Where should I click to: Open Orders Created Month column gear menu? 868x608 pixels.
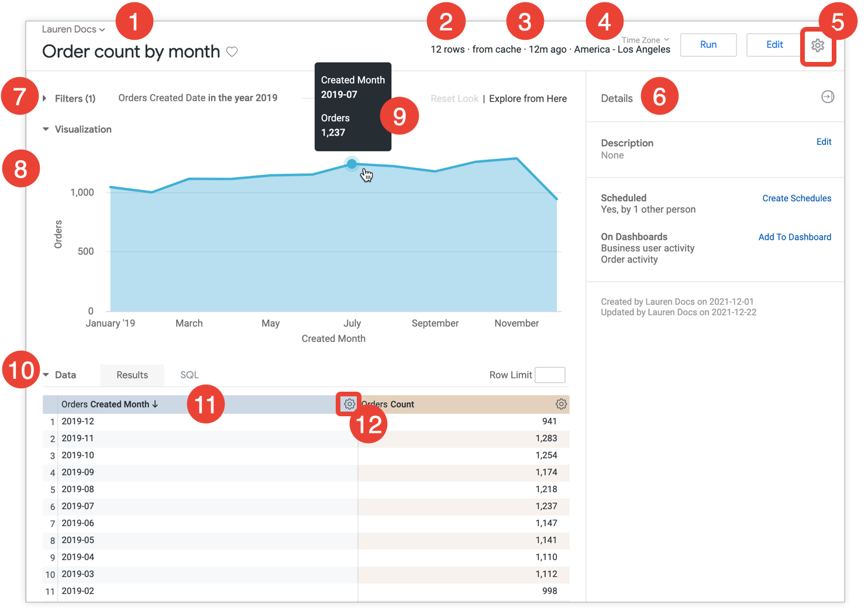(x=349, y=404)
